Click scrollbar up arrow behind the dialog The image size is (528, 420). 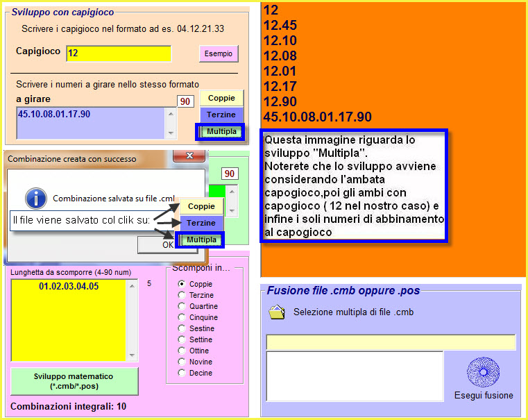pos(232,192)
